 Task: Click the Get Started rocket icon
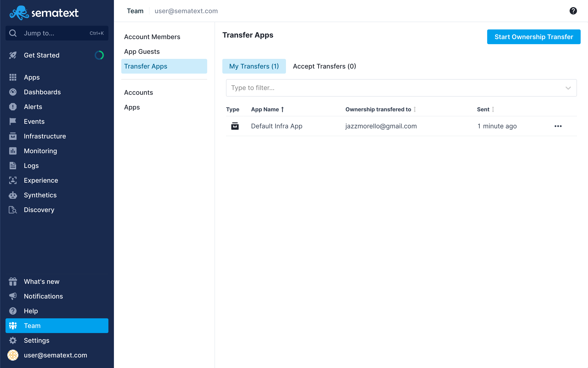[x=13, y=55]
